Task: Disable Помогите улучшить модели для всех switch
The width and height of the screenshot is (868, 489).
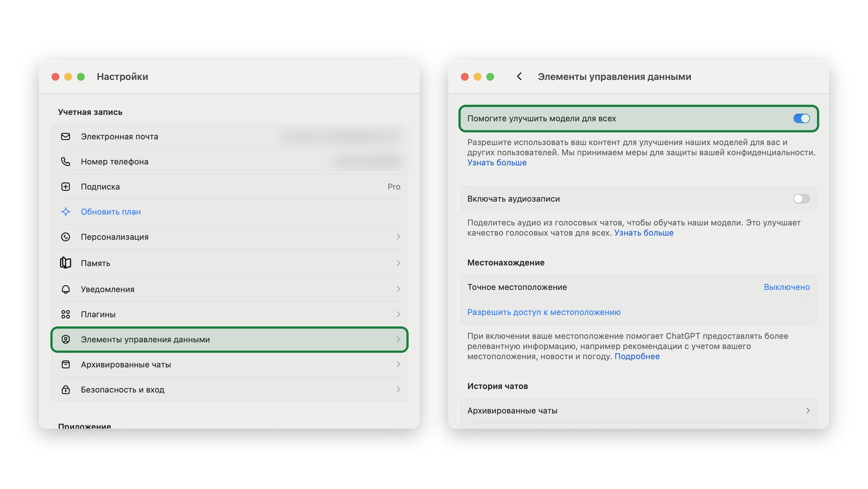Action: click(x=802, y=118)
